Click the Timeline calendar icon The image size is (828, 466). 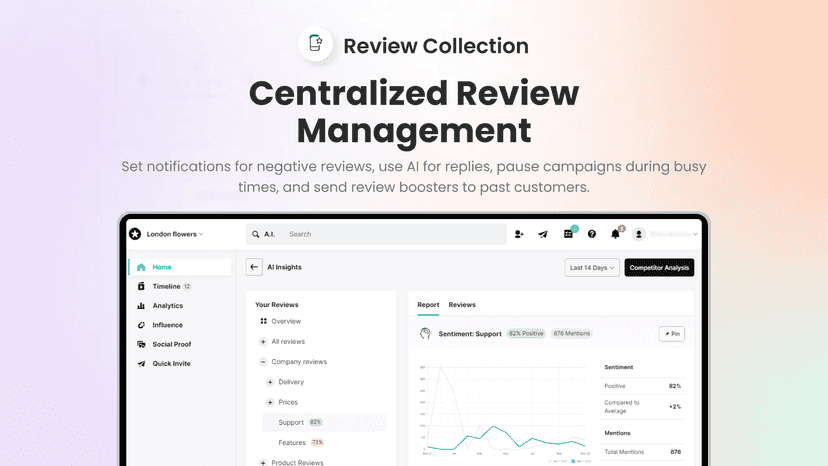141,286
